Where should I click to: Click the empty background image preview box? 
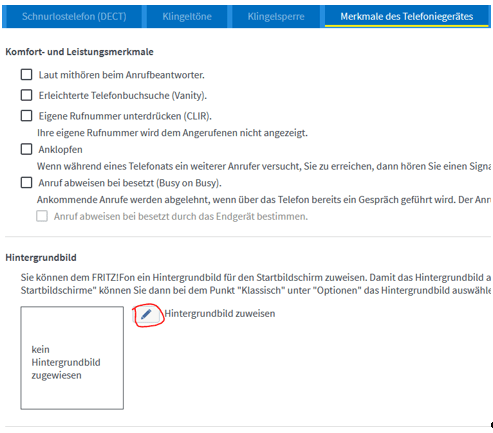pos(72,358)
